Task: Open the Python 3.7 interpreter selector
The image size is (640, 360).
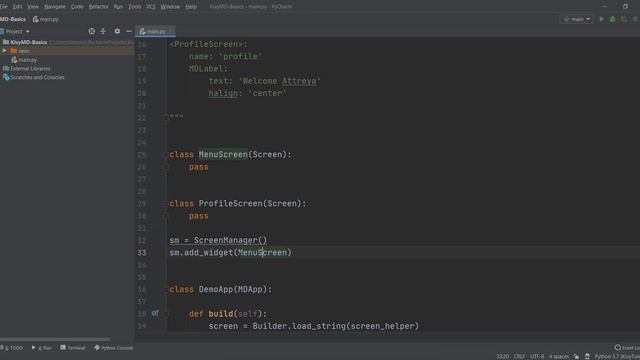Action: click(x=617, y=356)
